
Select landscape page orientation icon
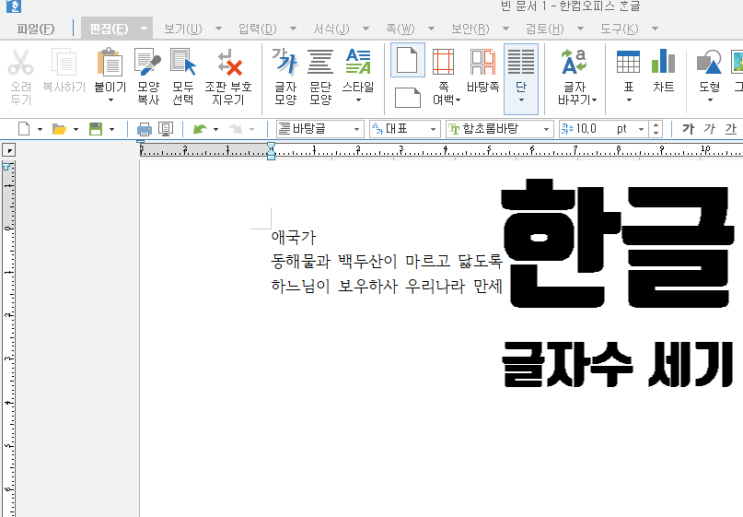(408, 98)
